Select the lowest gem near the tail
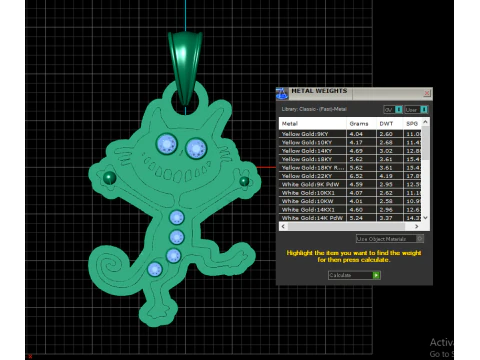 pyautogui.click(x=155, y=269)
